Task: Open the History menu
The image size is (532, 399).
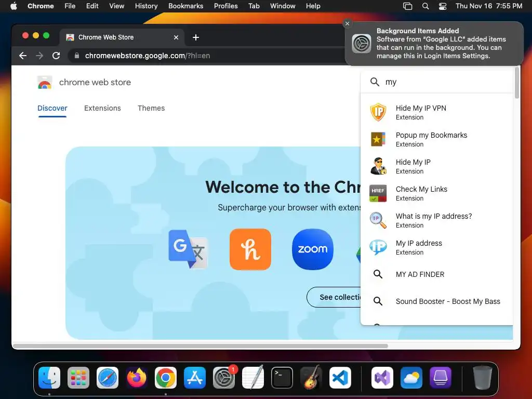Action: point(146,6)
